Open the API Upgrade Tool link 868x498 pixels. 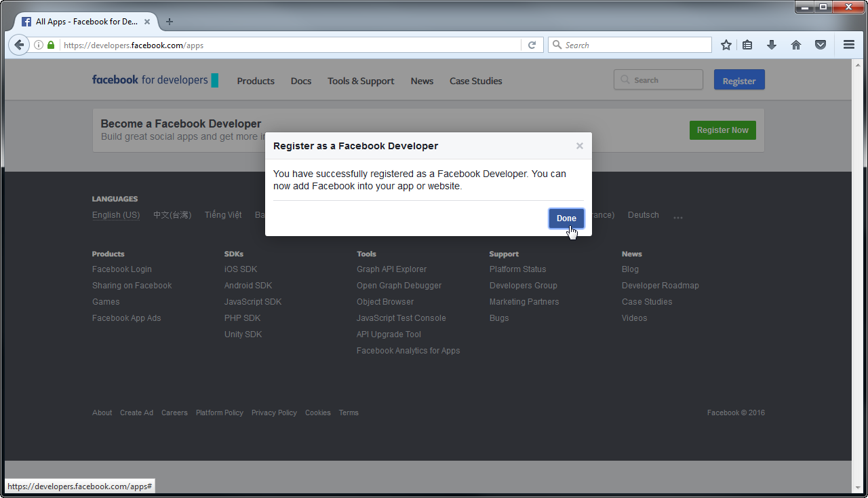pos(389,334)
